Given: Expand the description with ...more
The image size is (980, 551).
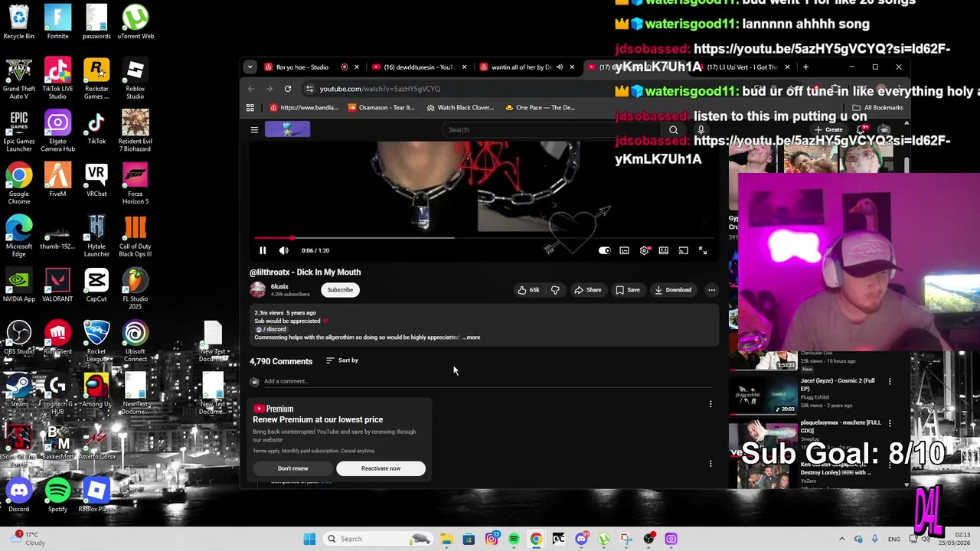Looking at the screenshot, I should pyautogui.click(x=472, y=337).
